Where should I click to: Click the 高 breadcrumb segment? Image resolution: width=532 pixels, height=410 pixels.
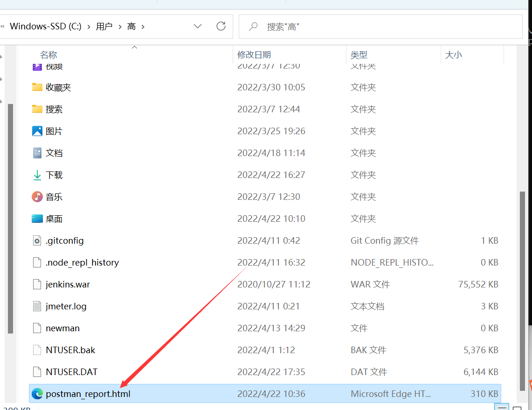point(131,27)
